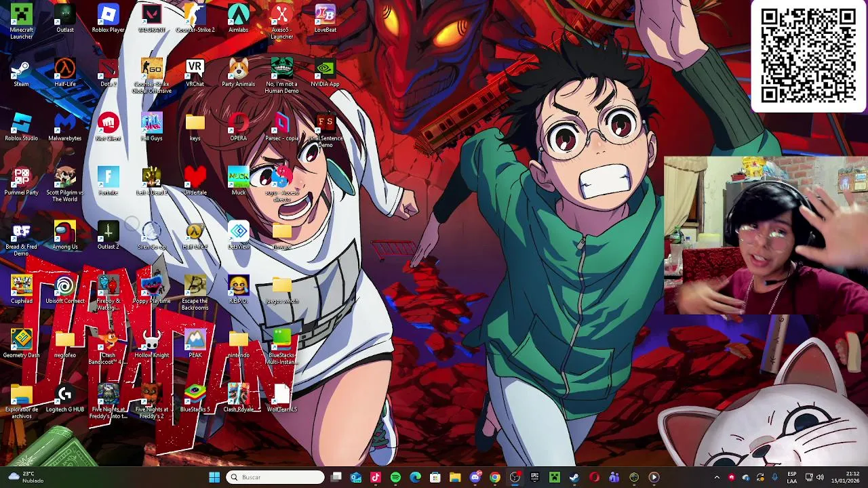Launch Five Nights at Freddy's 2
Screen dimensions: 868x488
tap(152, 401)
